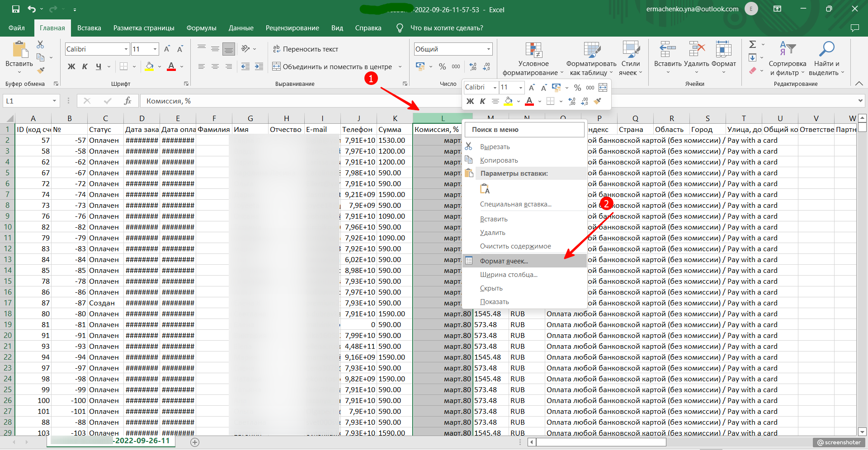This screenshot has width=868, height=450.
Task: Click the AutoSum sigma icon
Action: (752, 44)
